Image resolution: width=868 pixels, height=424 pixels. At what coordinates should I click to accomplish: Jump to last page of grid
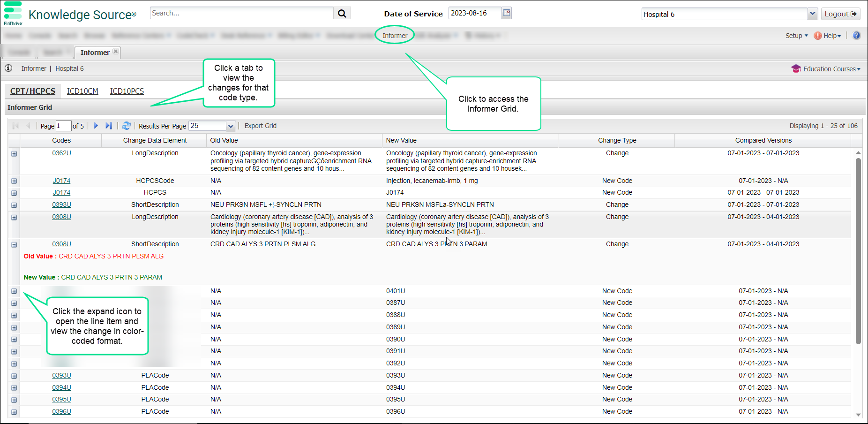tap(109, 126)
